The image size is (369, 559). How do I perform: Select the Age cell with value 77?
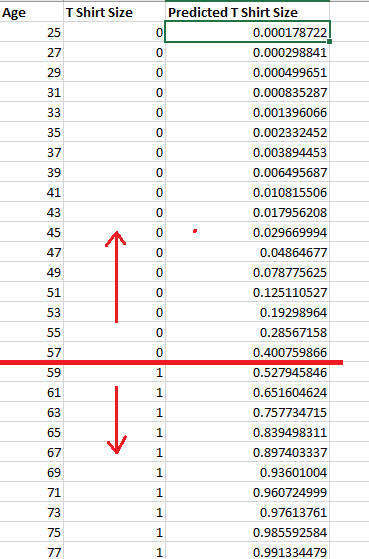tap(31, 551)
